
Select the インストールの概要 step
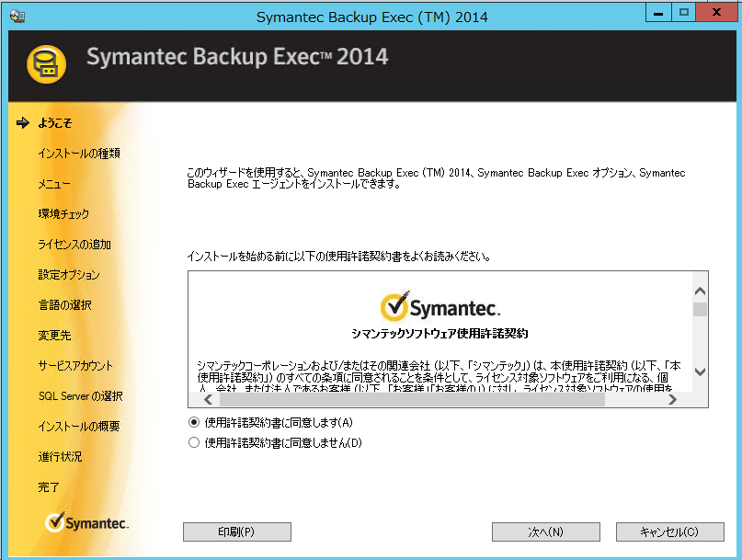tap(79, 426)
